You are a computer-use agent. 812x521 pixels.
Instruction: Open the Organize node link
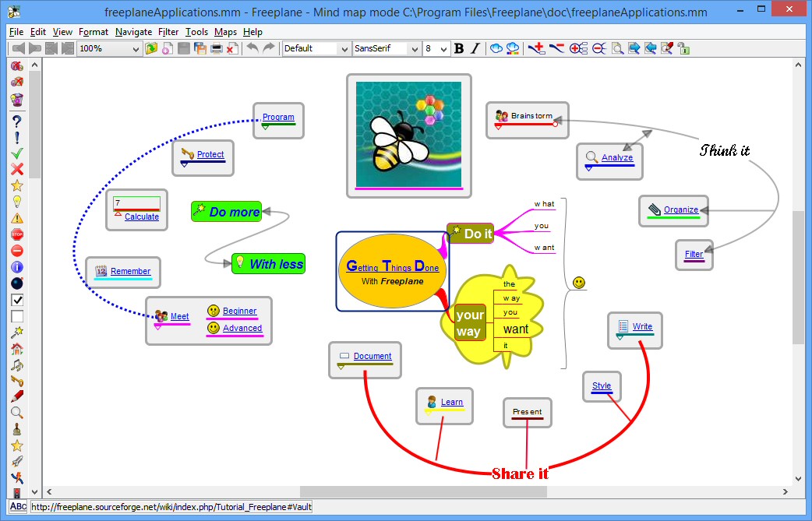pos(680,209)
